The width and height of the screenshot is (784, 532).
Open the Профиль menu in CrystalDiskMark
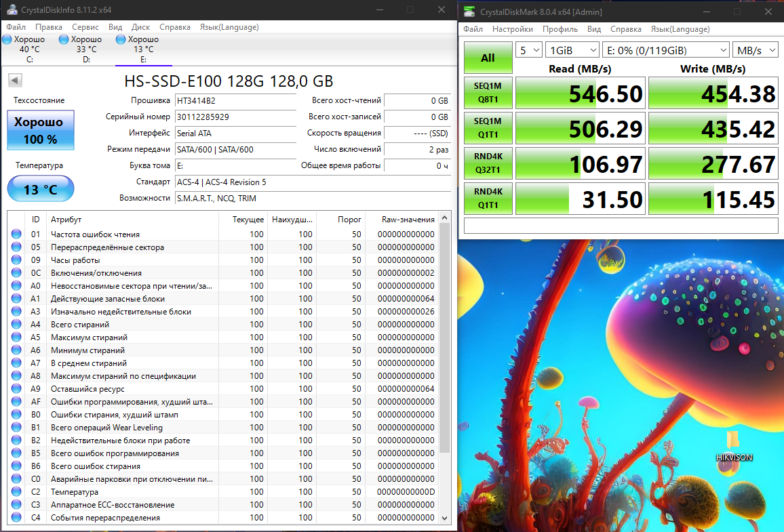560,29
